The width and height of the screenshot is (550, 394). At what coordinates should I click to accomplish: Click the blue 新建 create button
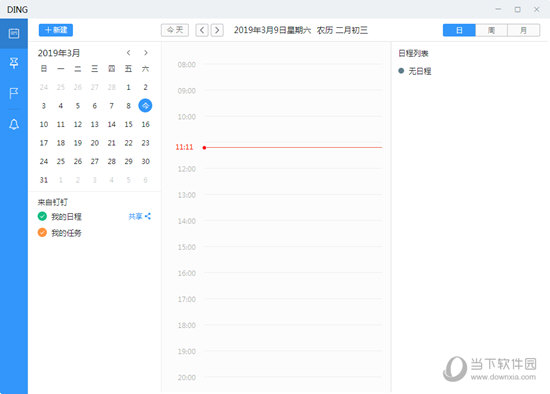coord(56,30)
